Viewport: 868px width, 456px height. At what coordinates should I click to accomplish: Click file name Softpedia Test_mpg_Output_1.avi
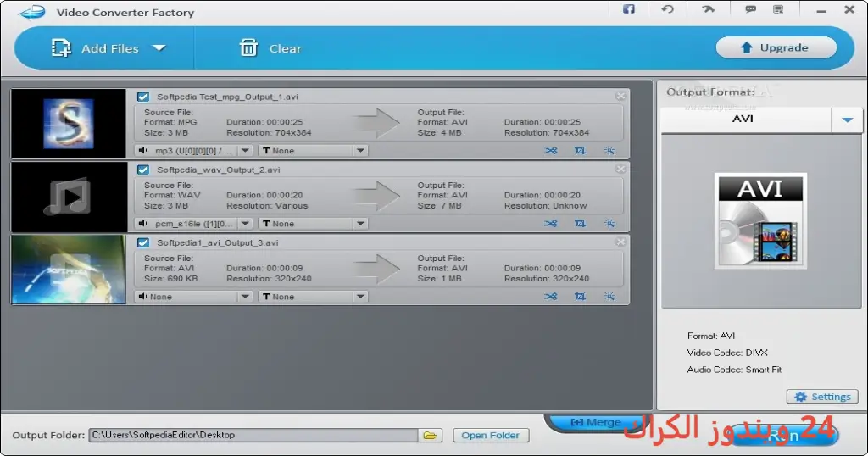227,97
